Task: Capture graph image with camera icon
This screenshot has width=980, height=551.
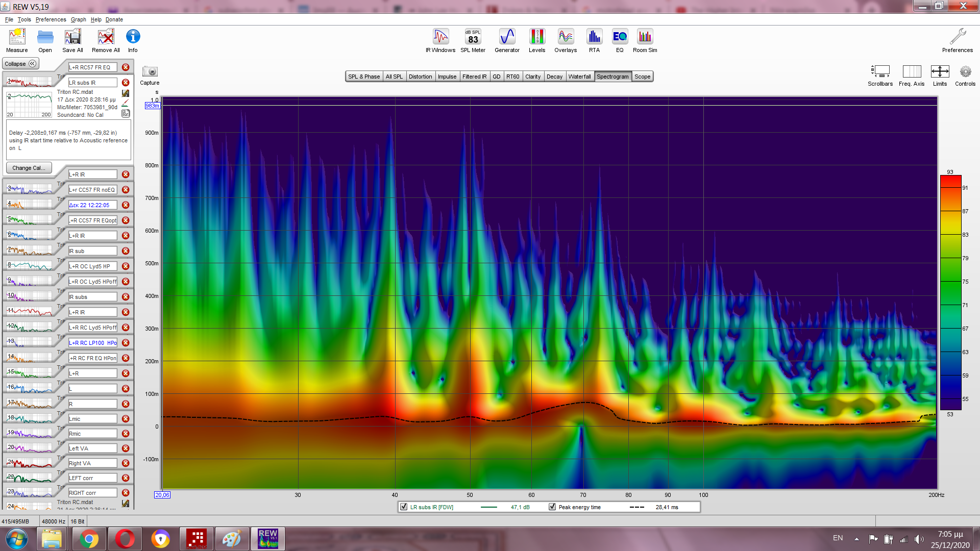Action: (x=150, y=71)
